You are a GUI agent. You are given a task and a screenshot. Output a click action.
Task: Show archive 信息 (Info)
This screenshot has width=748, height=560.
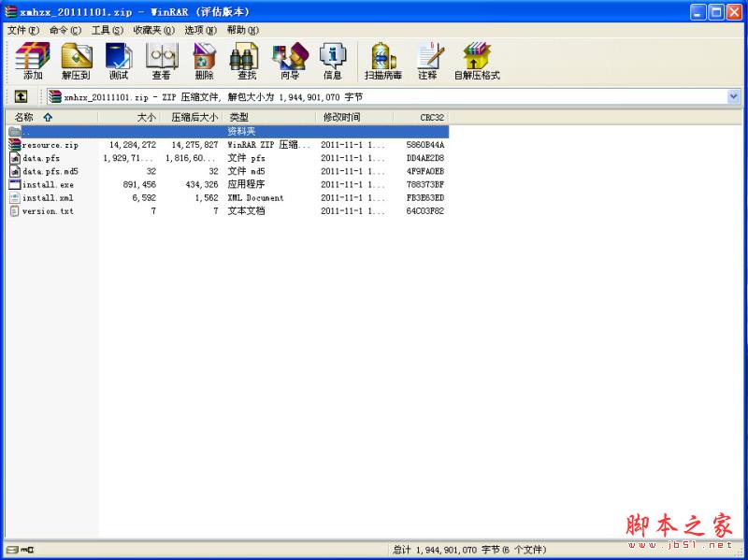(333, 60)
